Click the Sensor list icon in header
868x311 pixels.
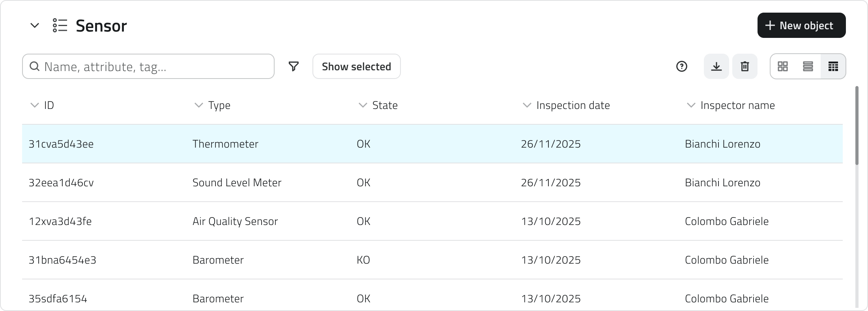pos(60,26)
